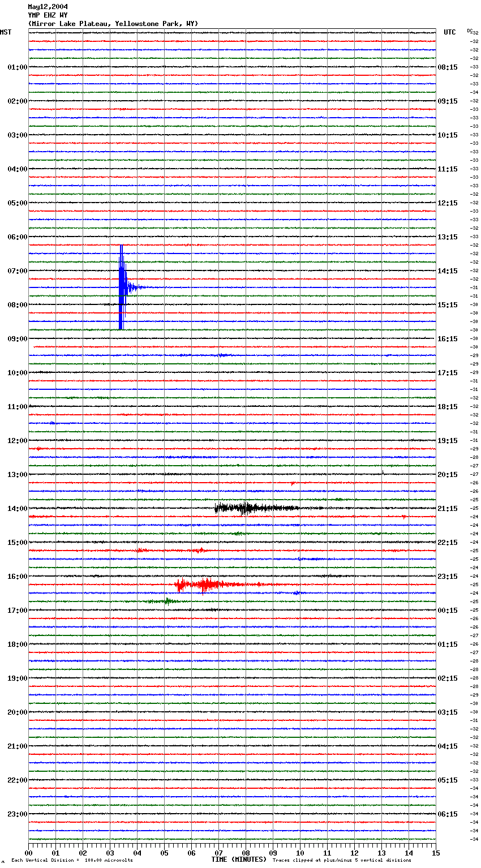Select the 08:00 MST row label
This screenshot has height=868, width=481.
[x=18, y=305]
